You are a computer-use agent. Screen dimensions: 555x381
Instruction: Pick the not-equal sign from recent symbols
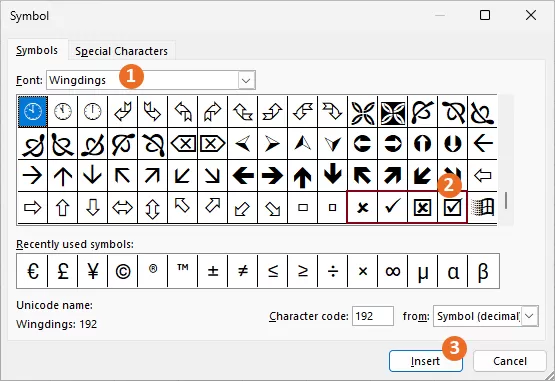[242, 271]
